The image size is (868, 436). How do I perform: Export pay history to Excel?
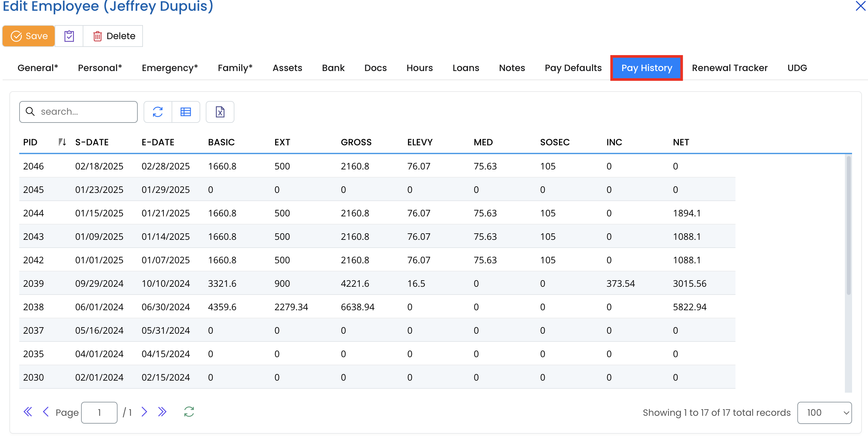coord(220,112)
